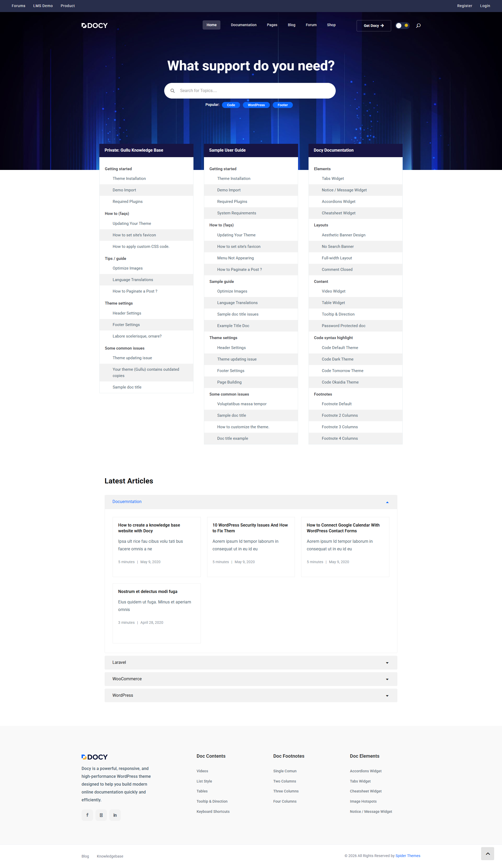Open Private: Gullu Knowledge Base heading
The height and width of the screenshot is (868, 502).
click(x=134, y=150)
